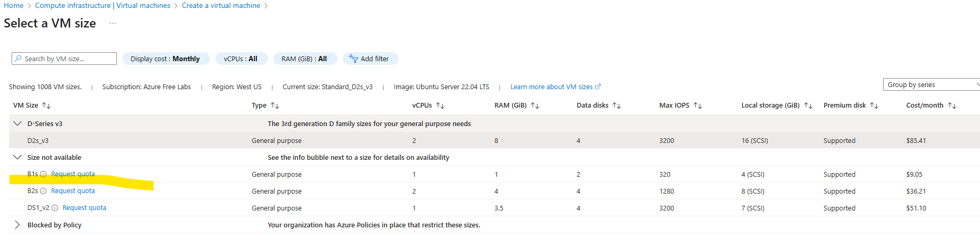Sort by RAM (GiB) column arrows
The width and height of the screenshot is (980, 249).
(535, 106)
